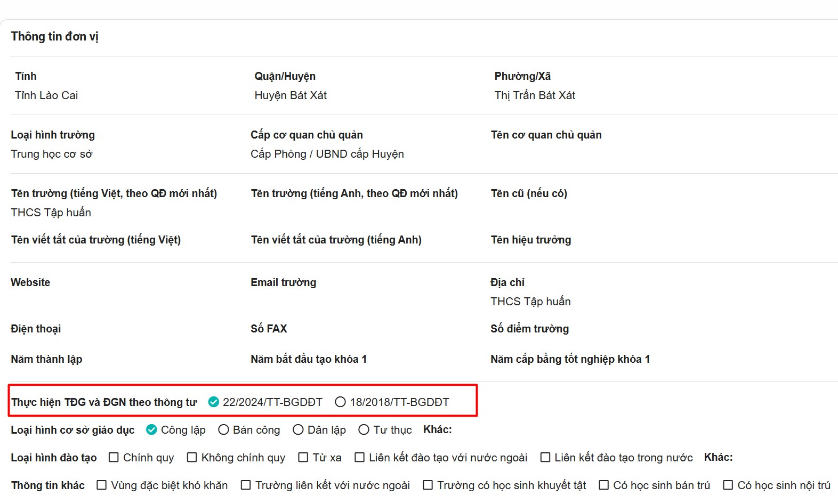Tick Trường liên kết với nước ngoài
Viewport: 838px width, 504px height.
(x=246, y=485)
